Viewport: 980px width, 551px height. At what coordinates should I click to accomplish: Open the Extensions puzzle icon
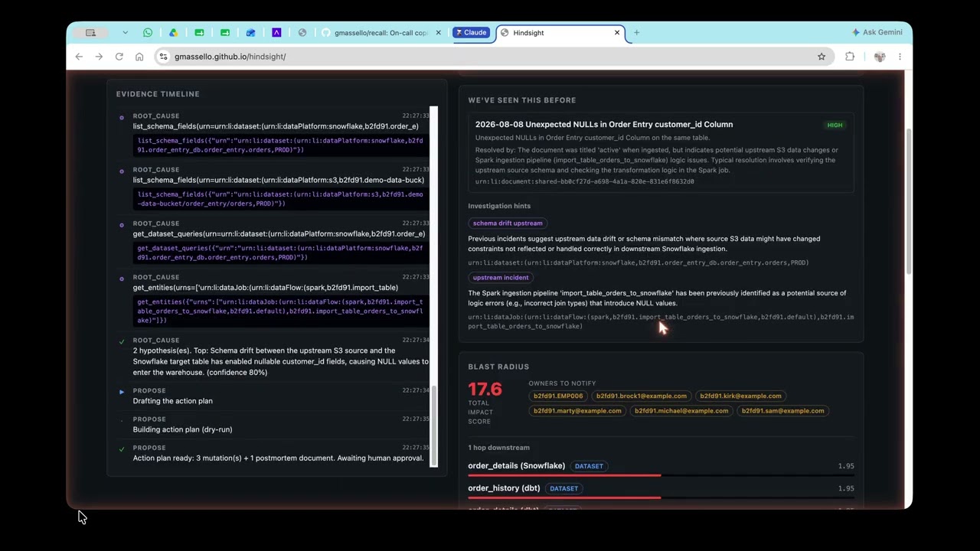850,57
